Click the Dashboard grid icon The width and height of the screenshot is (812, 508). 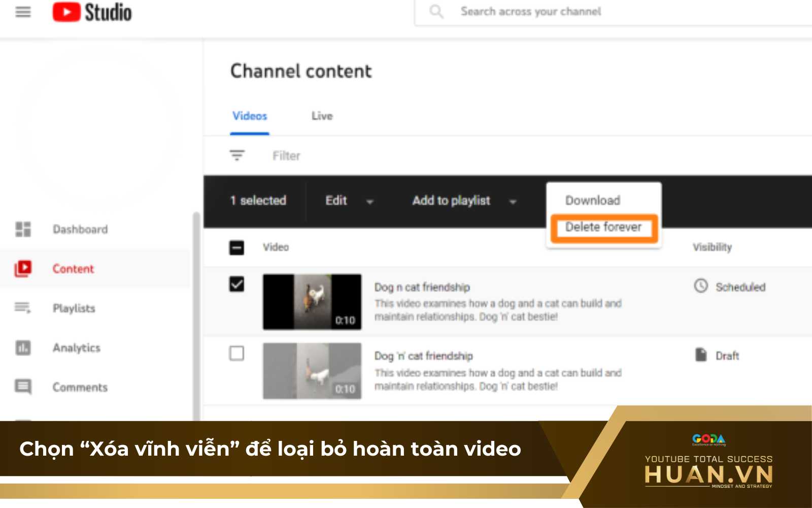23,229
